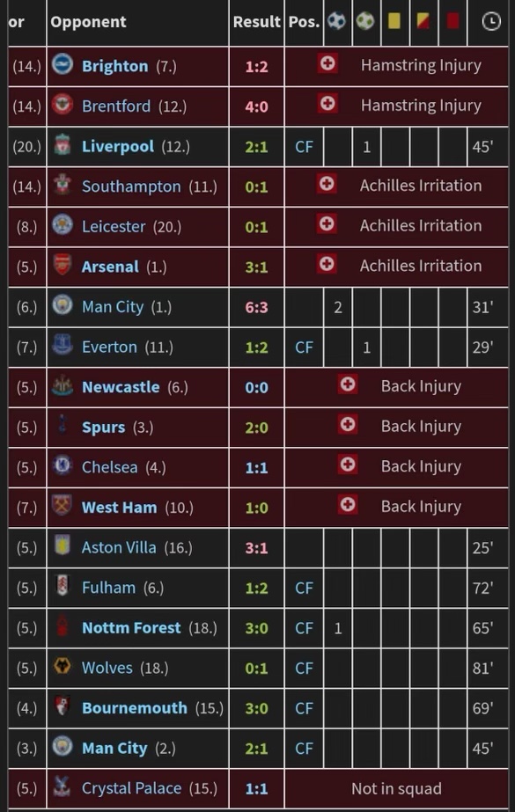515x812 pixels.
Task: Click the injury cross icon in Newcastle row
Action: pyautogui.click(x=348, y=385)
